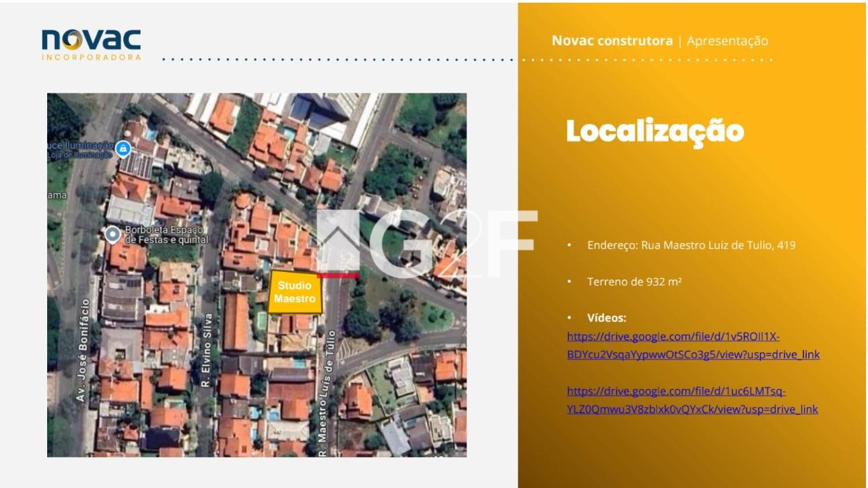Click the Novac Incorporadora logo

(92, 44)
